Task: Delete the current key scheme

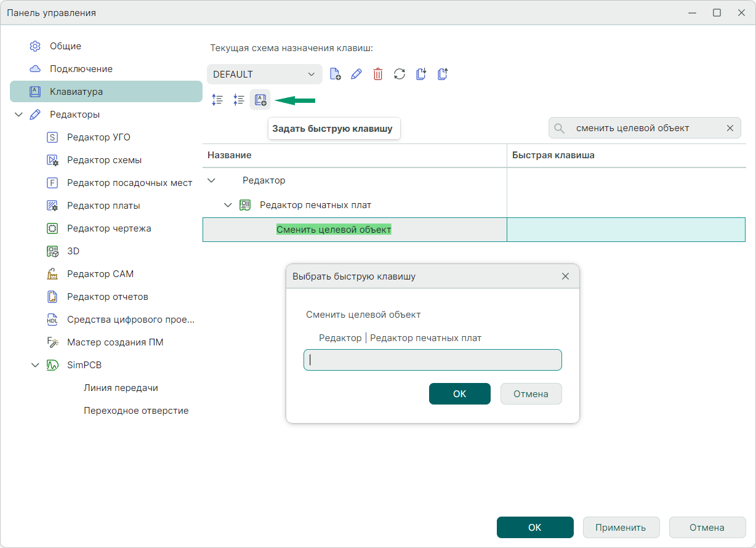Action: tap(378, 75)
